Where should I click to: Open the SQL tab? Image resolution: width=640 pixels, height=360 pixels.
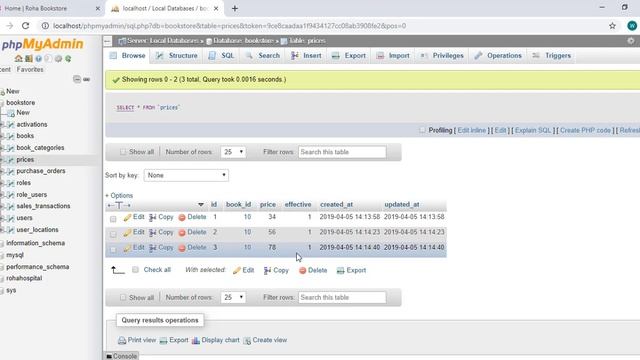221,56
